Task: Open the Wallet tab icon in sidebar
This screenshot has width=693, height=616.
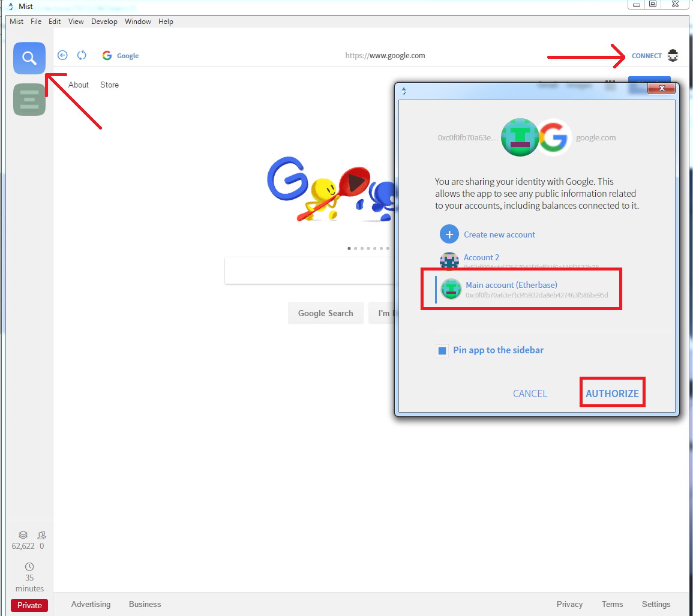Action: (29, 100)
